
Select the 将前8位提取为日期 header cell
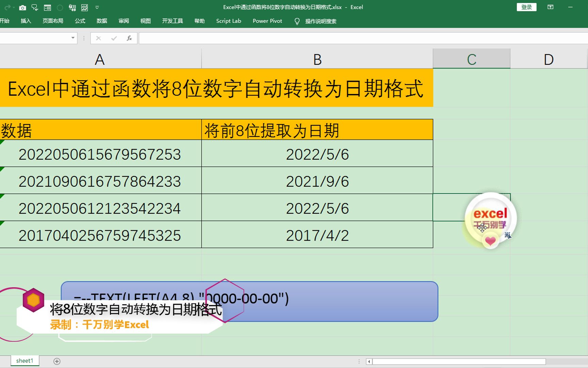317,130
